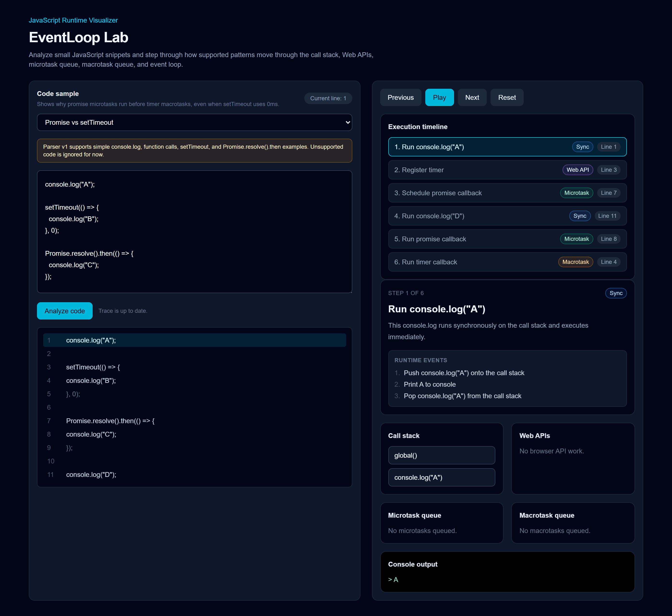This screenshot has height=616, width=672.
Task: Click the Line 4 badge in the timeline
Action: 608,262
